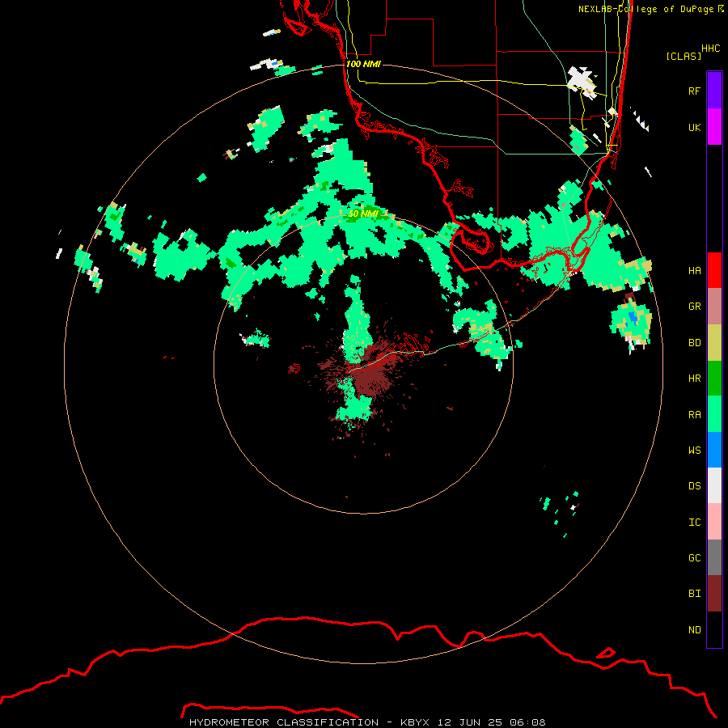
Task: Click the HYDROMETEOR CLASSIFICATION title text
Action: click(x=284, y=722)
